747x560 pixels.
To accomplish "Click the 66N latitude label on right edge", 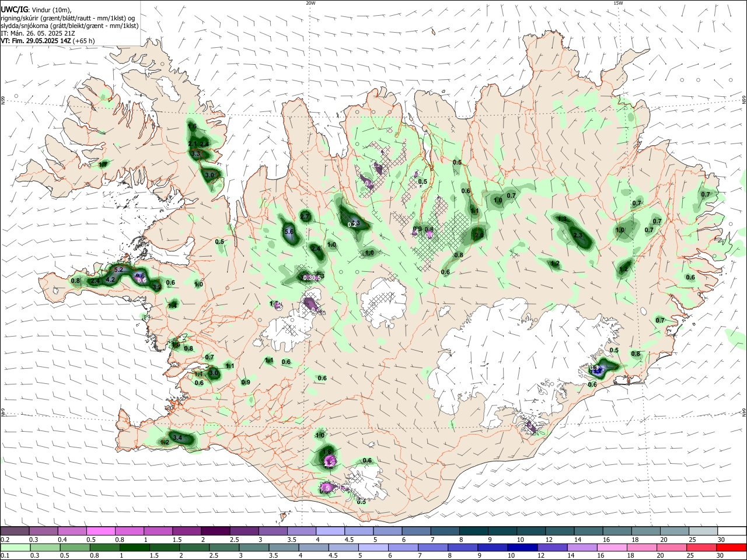I will point(744,100).
